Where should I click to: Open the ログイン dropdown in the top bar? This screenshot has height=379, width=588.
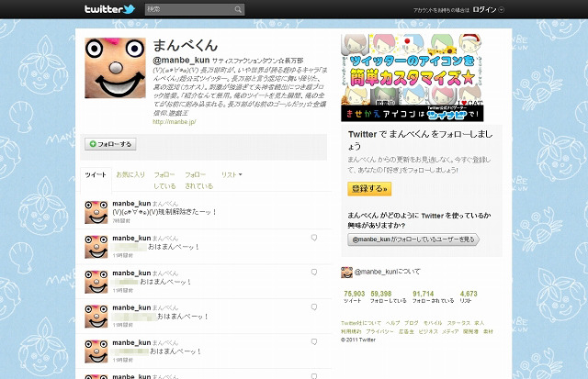click(488, 10)
